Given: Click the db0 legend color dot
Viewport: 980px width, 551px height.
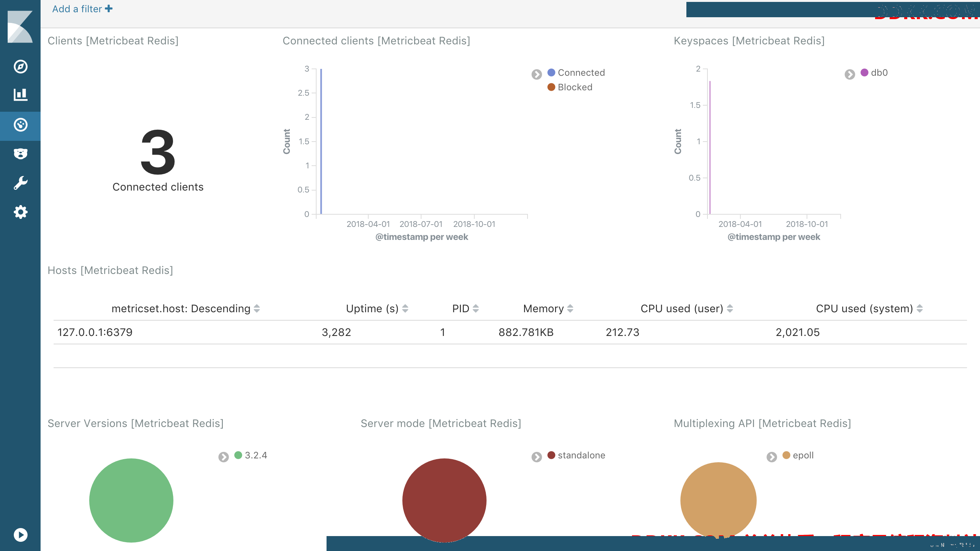Looking at the screenshot, I should 864,72.
